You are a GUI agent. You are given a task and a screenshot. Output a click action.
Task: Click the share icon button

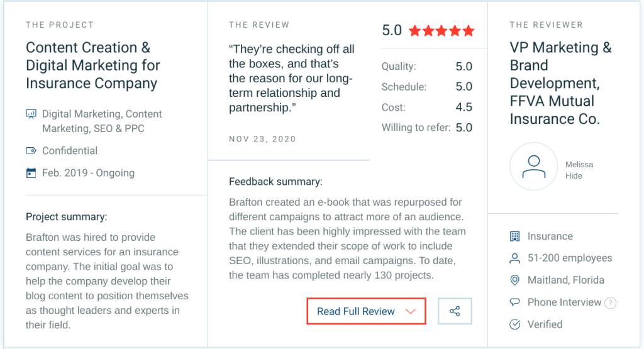pos(455,311)
